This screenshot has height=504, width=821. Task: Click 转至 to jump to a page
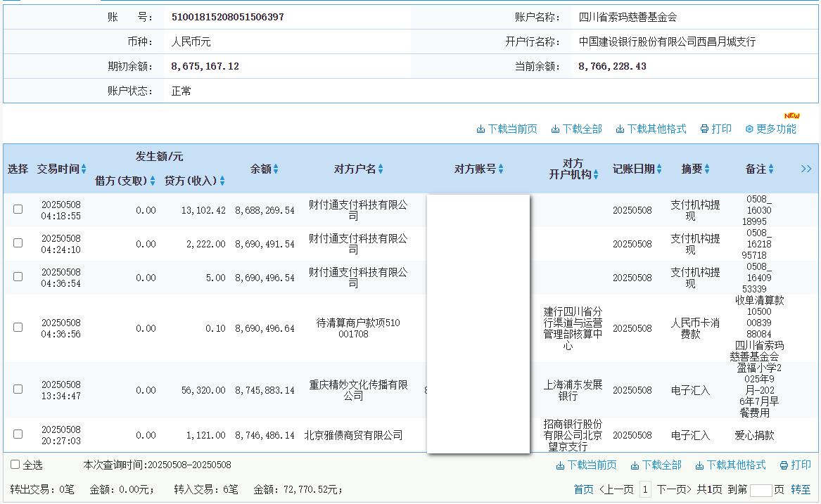[801, 489]
